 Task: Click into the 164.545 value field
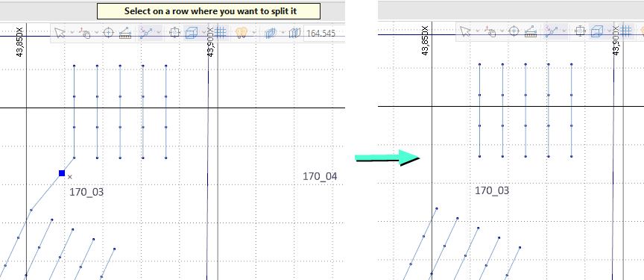(x=321, y=34)
